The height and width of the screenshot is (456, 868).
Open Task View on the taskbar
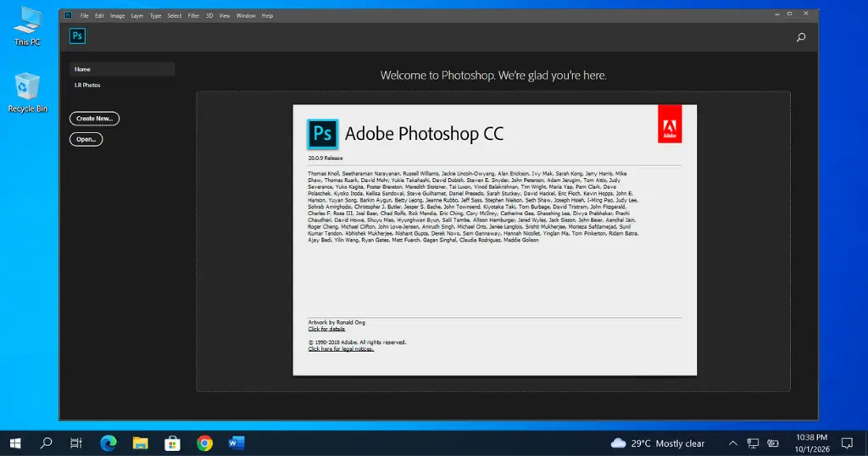75,442
